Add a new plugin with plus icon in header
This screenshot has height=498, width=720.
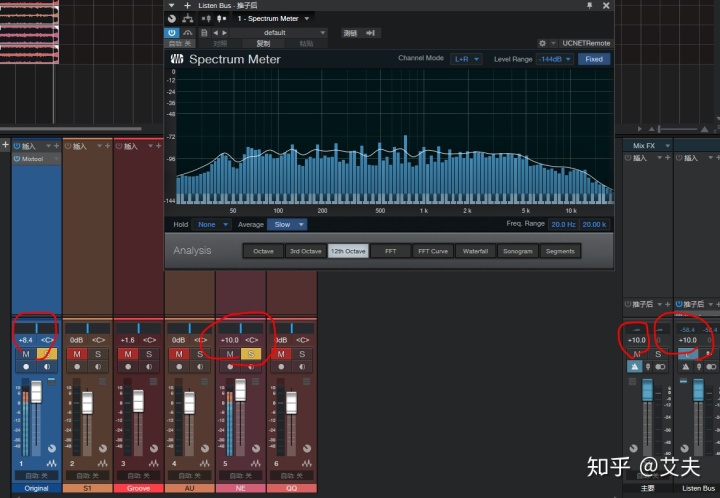[187, 6]
